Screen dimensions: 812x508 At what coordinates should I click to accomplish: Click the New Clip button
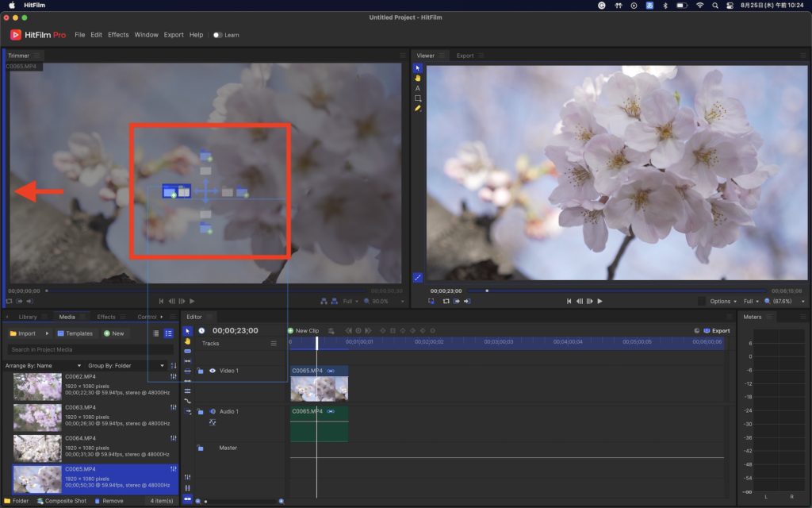[x=303, y=330]
